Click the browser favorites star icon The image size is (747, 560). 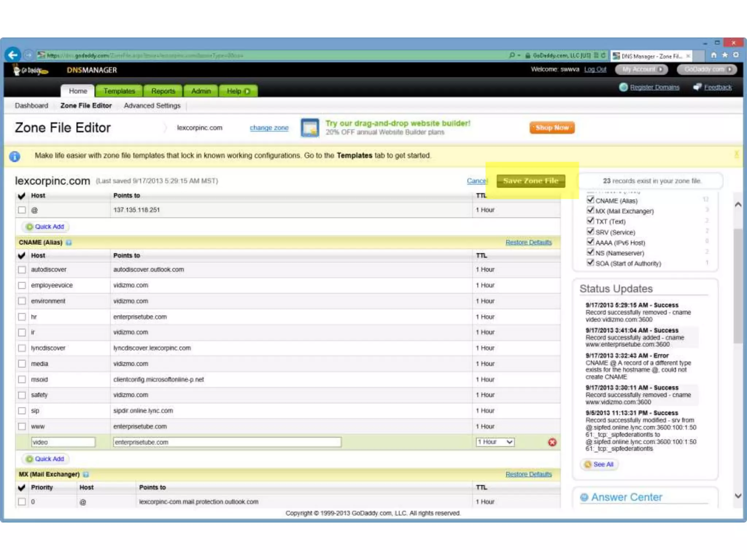725,55
